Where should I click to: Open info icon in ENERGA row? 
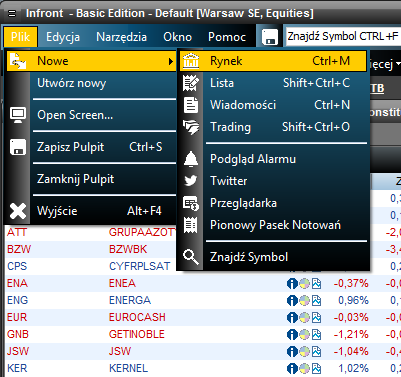coord(292,301)
